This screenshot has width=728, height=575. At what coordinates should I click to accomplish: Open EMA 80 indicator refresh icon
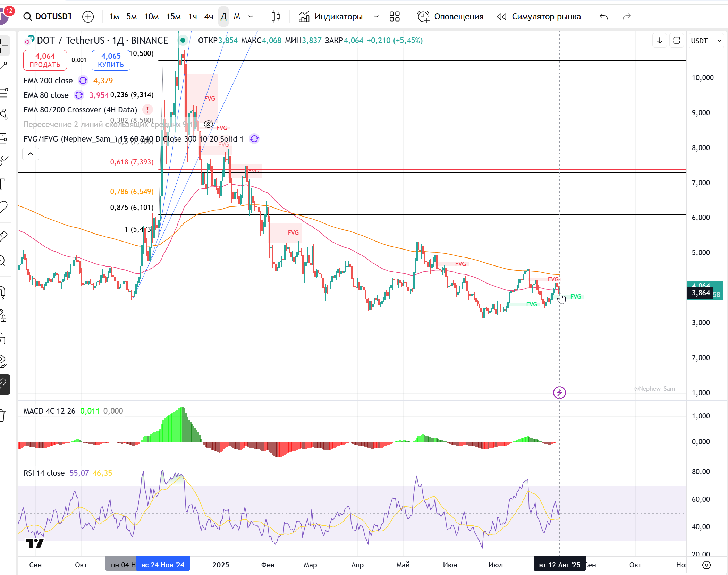click(79, 95)
